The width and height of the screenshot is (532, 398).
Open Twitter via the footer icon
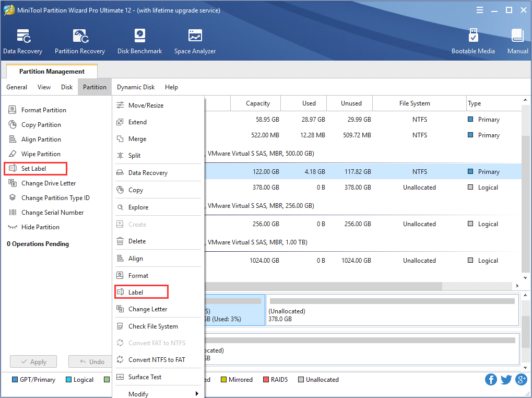[506, 380]
